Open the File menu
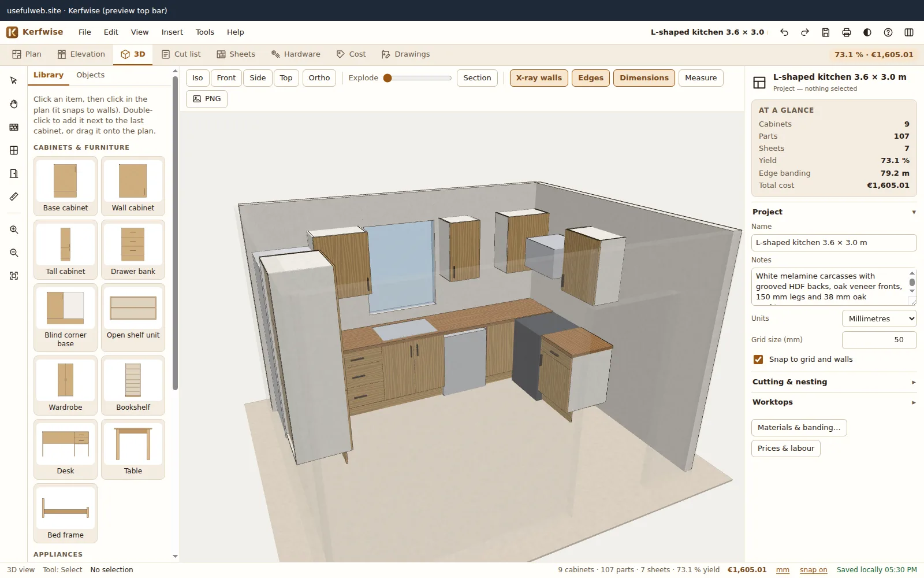 (85, 32)
